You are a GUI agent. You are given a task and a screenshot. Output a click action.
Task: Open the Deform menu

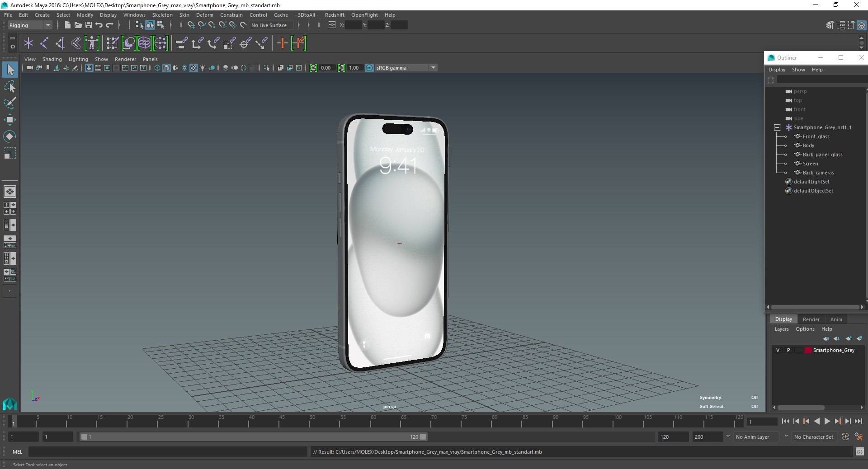204,15
